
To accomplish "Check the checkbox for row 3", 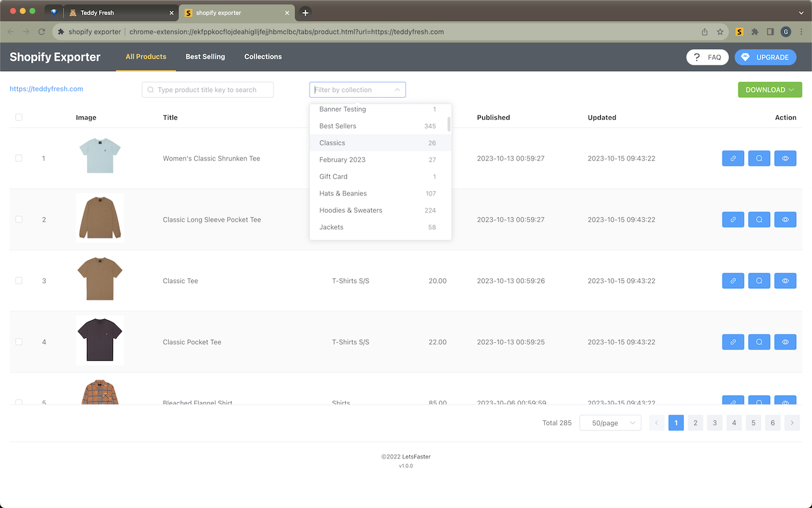I will click(18, 281).
